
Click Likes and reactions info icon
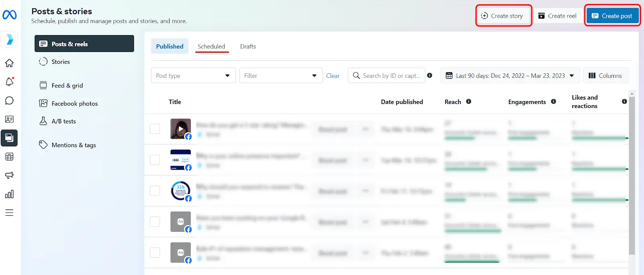pos(624,102)
